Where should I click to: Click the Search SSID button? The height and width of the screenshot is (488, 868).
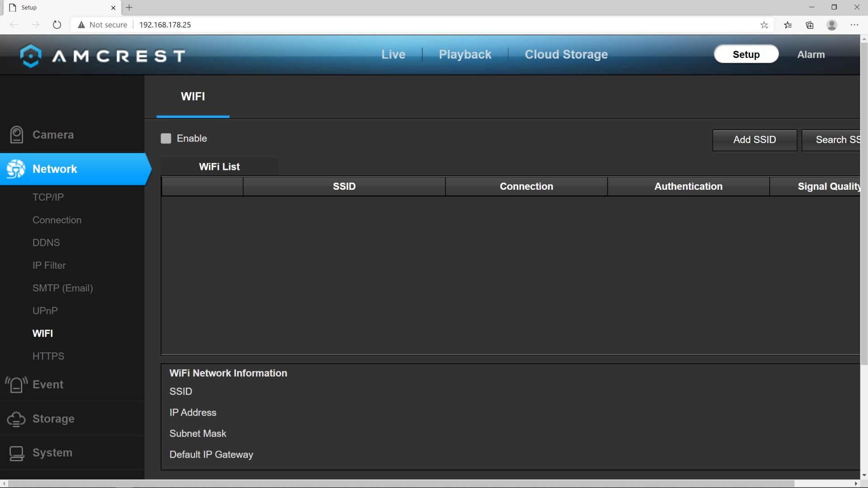831,140
